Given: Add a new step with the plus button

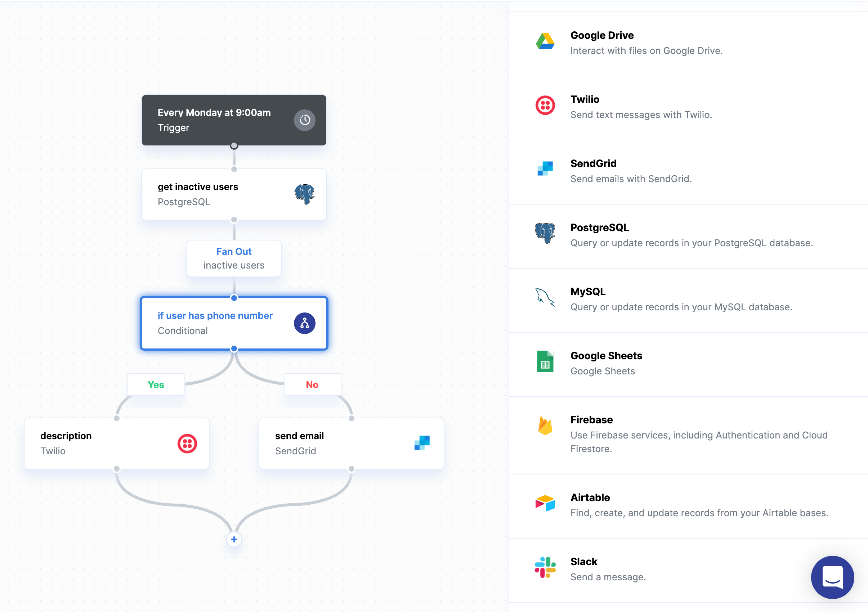Looking at the screenshot, I should point(234,539).
